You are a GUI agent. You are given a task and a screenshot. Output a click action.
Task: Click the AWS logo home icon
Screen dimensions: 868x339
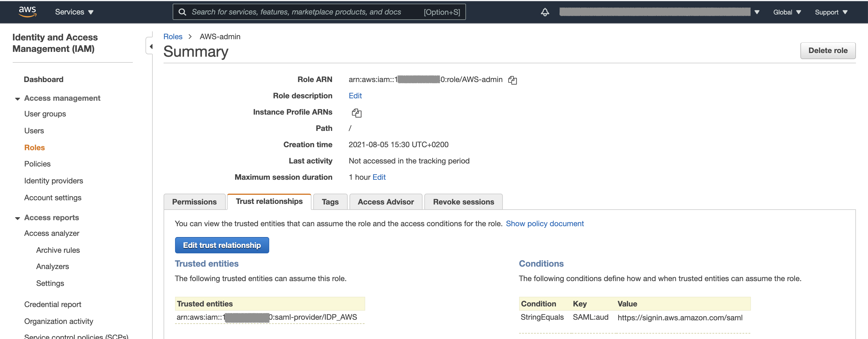coord(27,11)
